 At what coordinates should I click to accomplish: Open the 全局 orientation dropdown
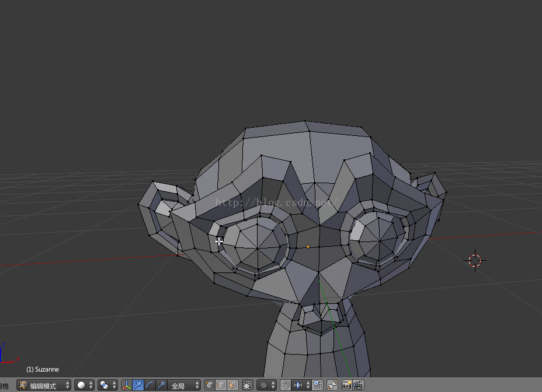184,385
